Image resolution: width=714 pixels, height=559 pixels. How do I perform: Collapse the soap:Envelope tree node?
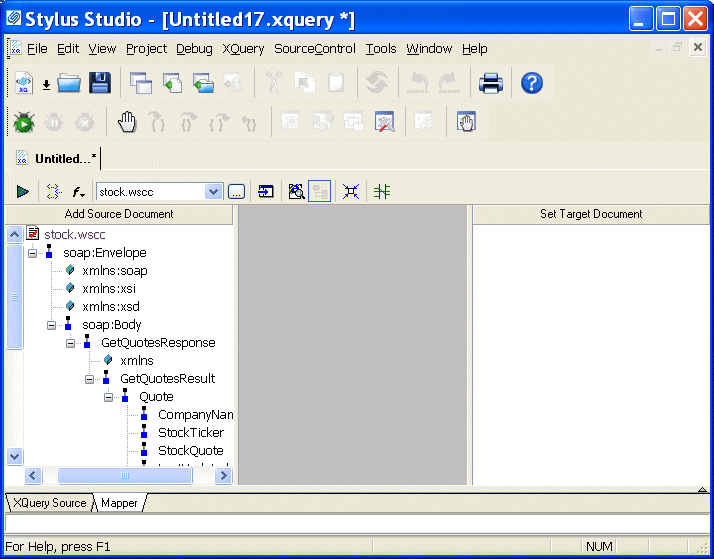point(32,253)
